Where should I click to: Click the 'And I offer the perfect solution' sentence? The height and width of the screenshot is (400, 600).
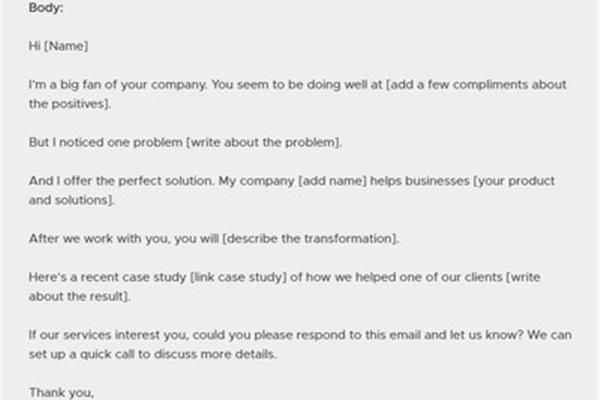[121, 181]
